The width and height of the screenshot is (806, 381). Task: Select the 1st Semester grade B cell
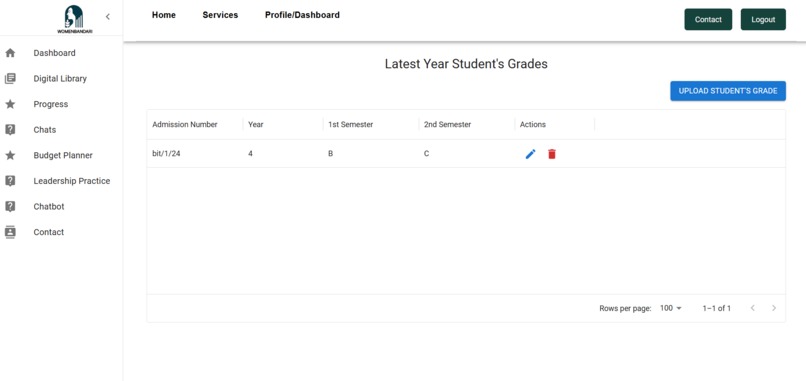371,153
